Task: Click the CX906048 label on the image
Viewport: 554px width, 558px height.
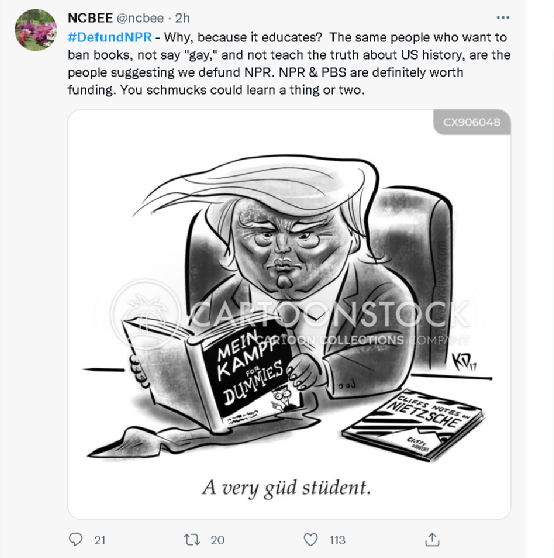Action: (472, 122)
